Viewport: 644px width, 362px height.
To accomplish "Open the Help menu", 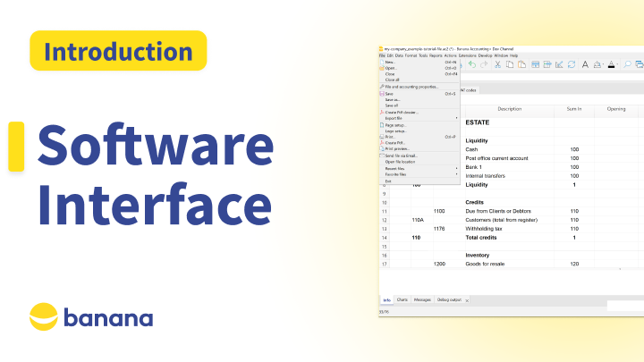I will pos(513,55).
